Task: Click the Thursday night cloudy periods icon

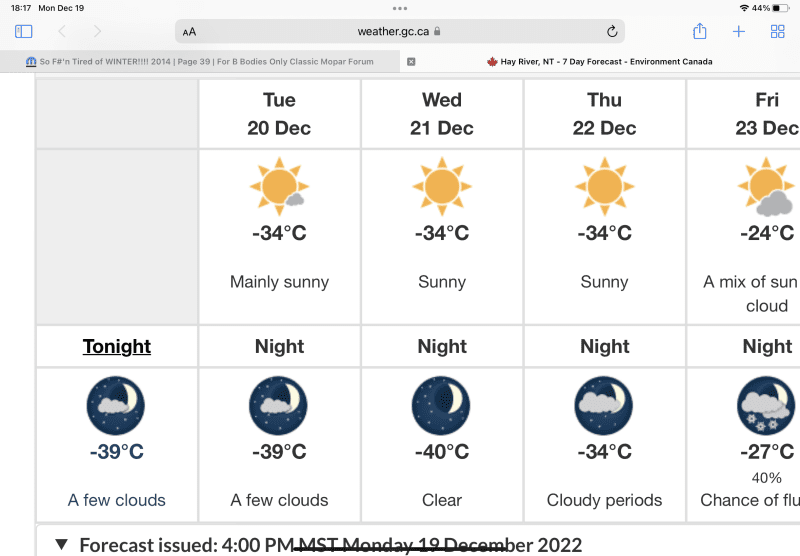Action: pyautogui.click(x=604, y=406)
